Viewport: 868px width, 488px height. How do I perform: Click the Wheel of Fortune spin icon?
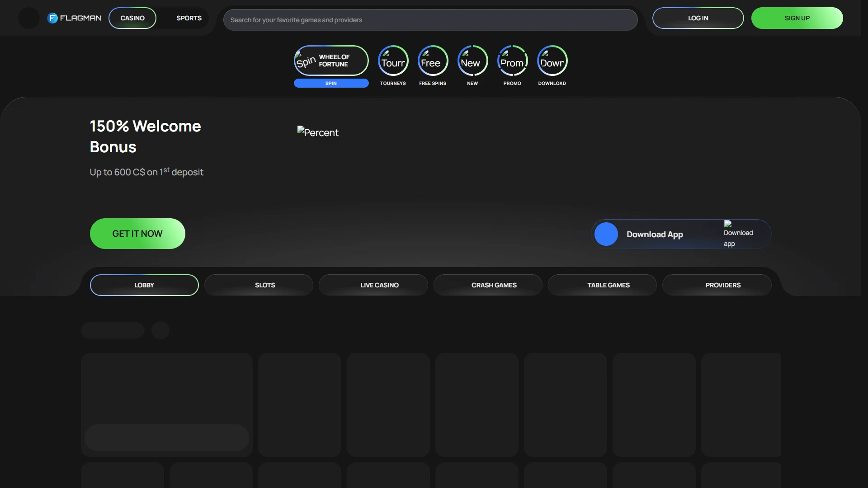click(306, 61)
